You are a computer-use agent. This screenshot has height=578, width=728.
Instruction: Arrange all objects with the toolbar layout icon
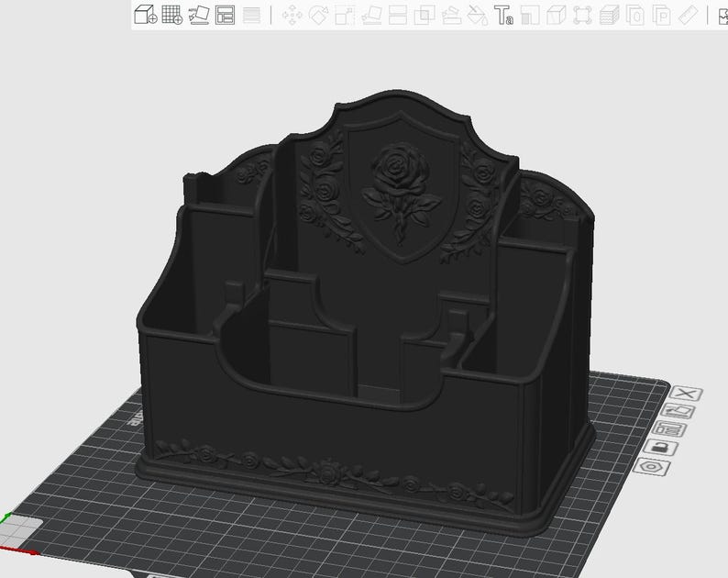(226, 15)
